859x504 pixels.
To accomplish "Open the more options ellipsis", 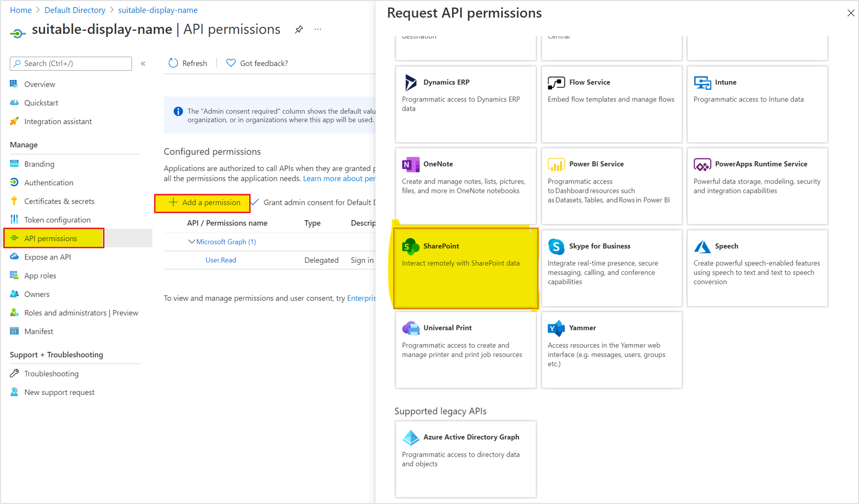I will (318, 30).
